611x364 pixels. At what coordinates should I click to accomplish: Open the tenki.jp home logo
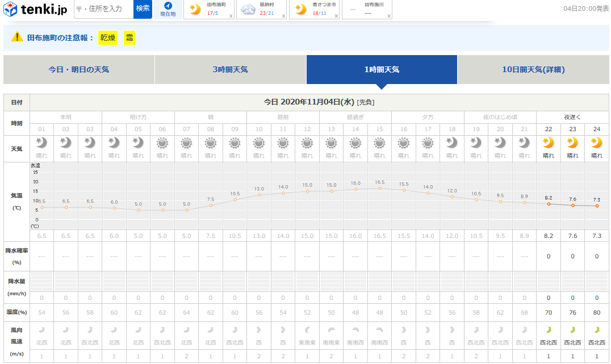pyautogui.click(x=35, y=9)
